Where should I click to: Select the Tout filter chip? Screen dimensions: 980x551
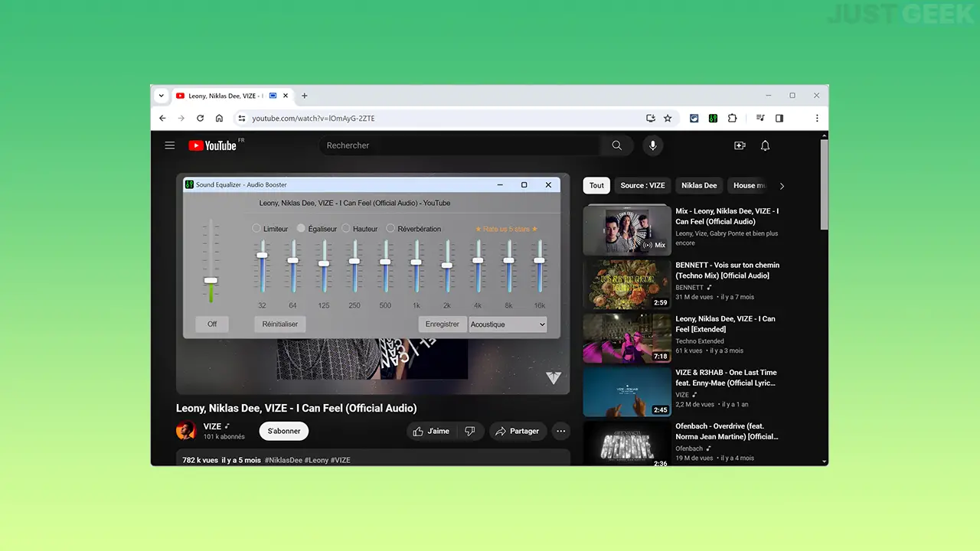(x=596, y=185)
